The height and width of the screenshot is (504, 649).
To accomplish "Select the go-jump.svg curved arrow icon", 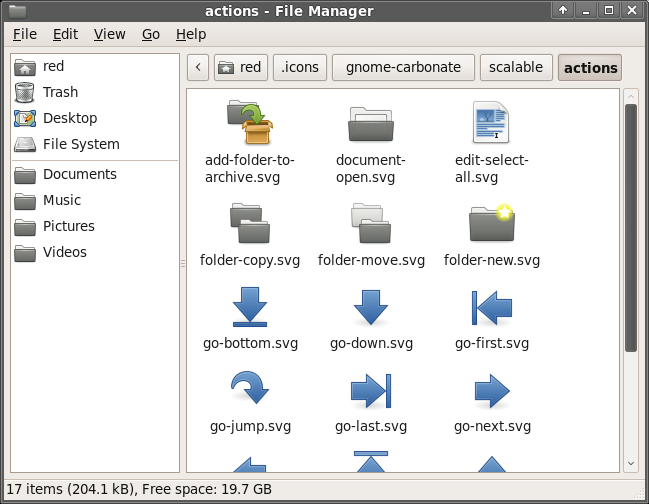I will [250, 387].
